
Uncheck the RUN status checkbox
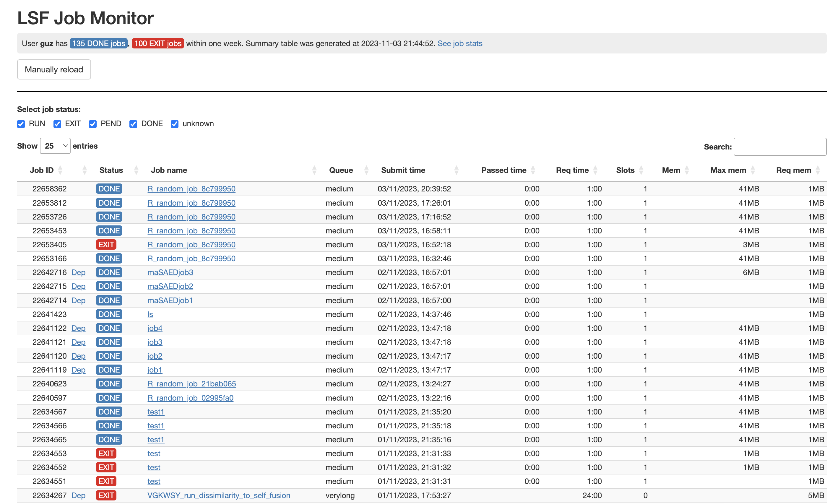tap(21, 124)
